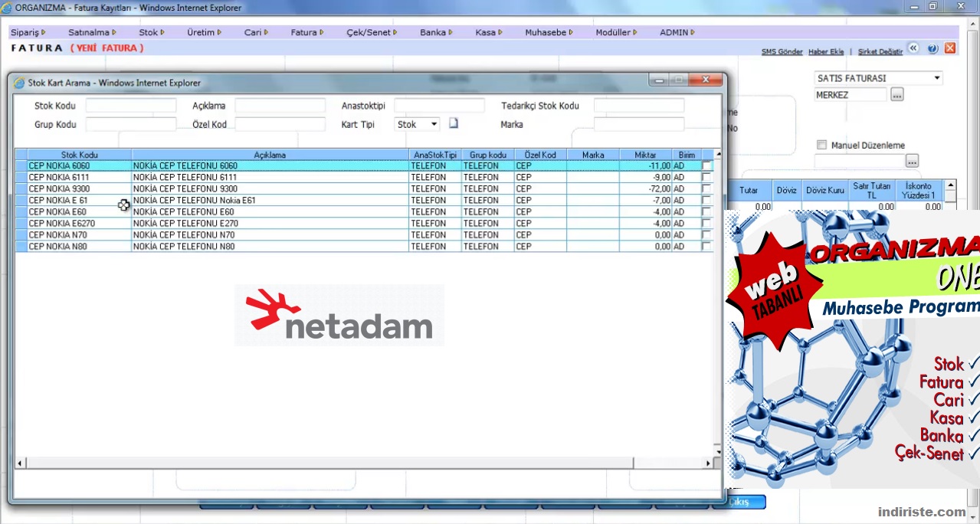
Task: Tick the checkbox in CEP NOKIA E6270 row
Action: pos(706,223)
